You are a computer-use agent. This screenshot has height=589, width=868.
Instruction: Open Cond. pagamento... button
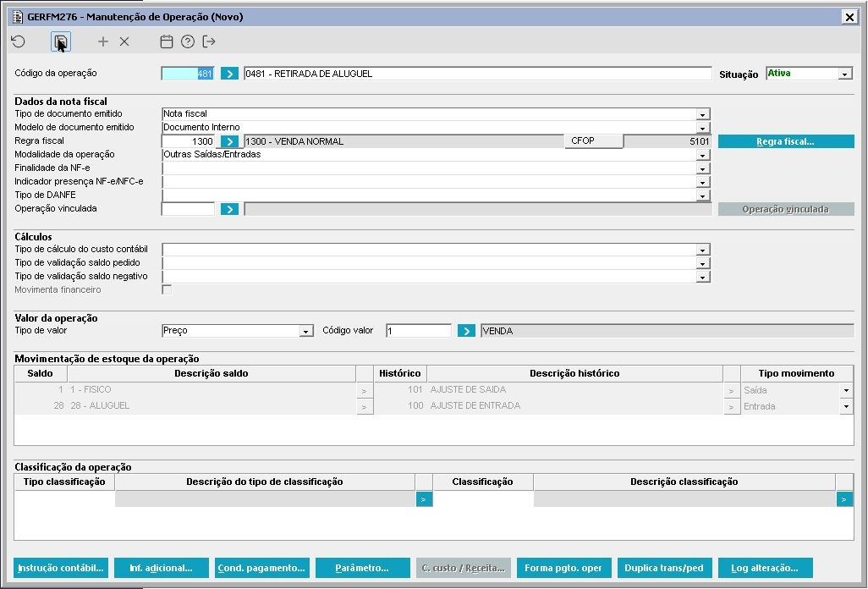pos(262,568)
